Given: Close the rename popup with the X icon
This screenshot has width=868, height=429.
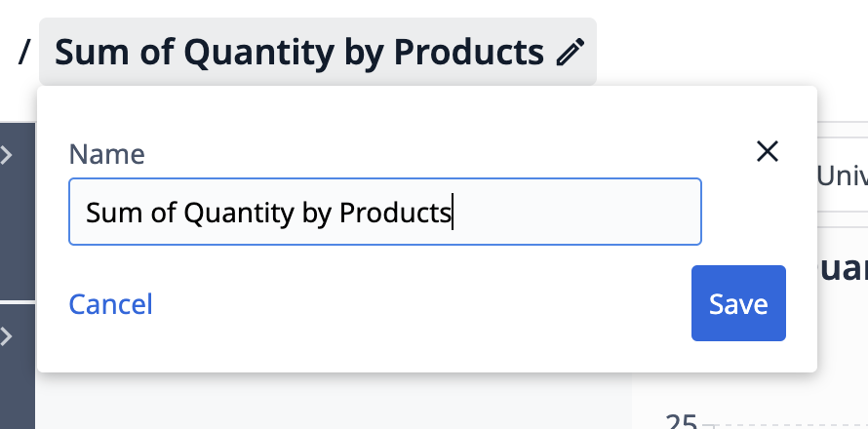Looking at the screenshot, I should point(768,151).
